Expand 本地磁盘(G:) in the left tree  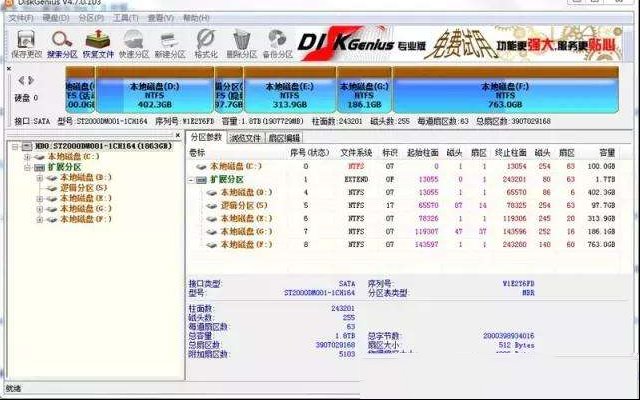point(40,209)
